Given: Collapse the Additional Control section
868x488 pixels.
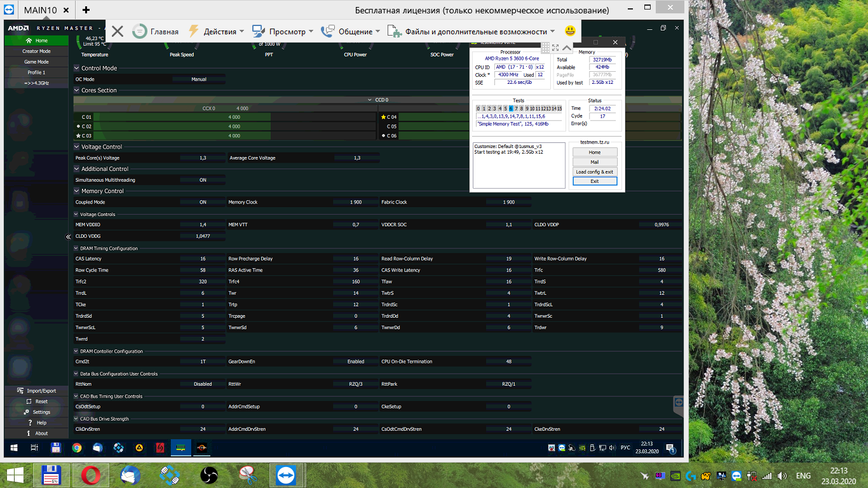Looking at the screenshot, I should click(77, 169).
